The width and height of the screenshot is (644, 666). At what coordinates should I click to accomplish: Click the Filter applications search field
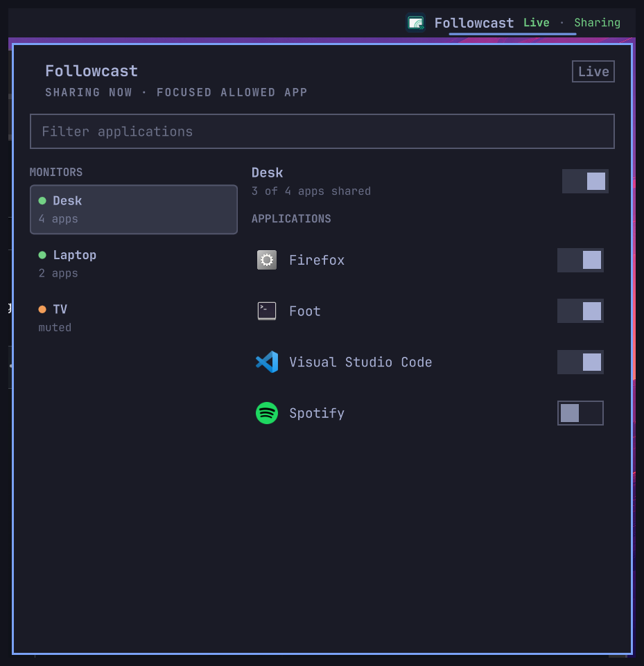[x=322, y=131]
